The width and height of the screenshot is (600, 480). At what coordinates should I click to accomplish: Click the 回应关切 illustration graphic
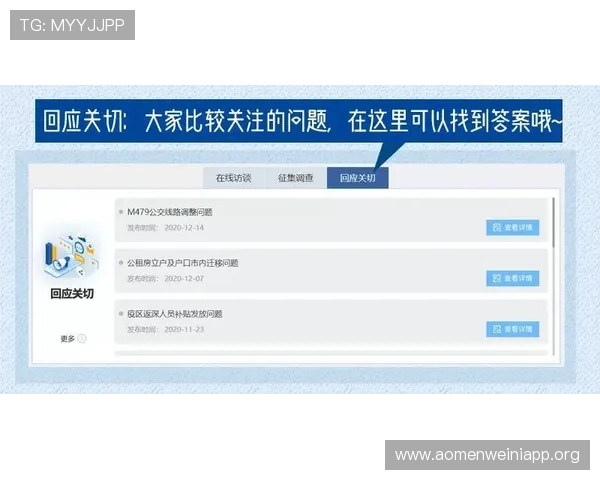coord(72,255)
